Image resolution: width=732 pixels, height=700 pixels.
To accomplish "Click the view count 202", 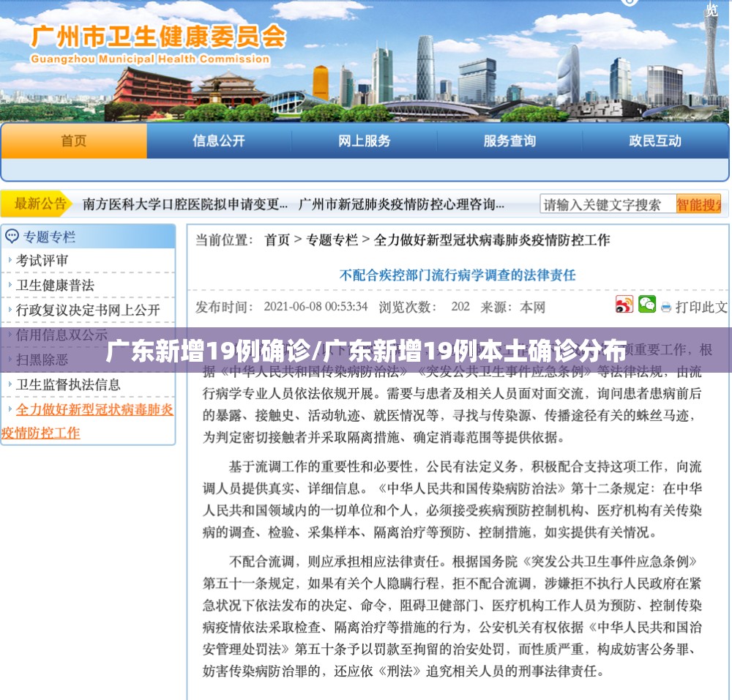I will [x=460, y=307].
